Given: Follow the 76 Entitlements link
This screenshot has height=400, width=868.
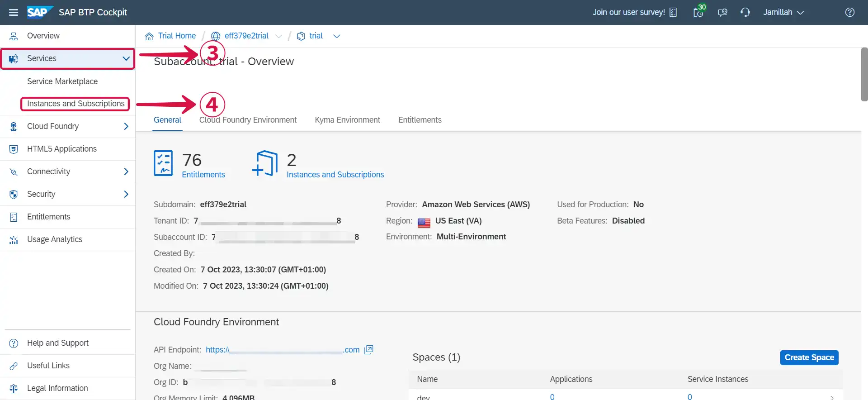Looking at the screenshot, I should 203,175.
